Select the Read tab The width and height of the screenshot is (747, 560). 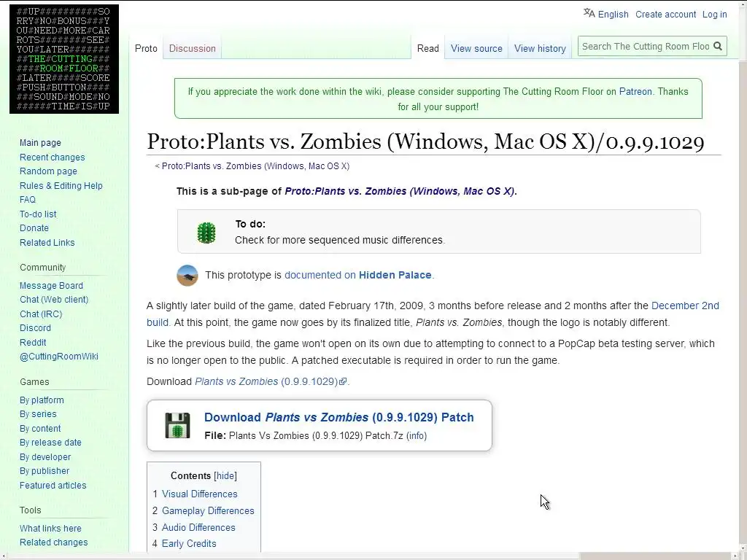427,49
